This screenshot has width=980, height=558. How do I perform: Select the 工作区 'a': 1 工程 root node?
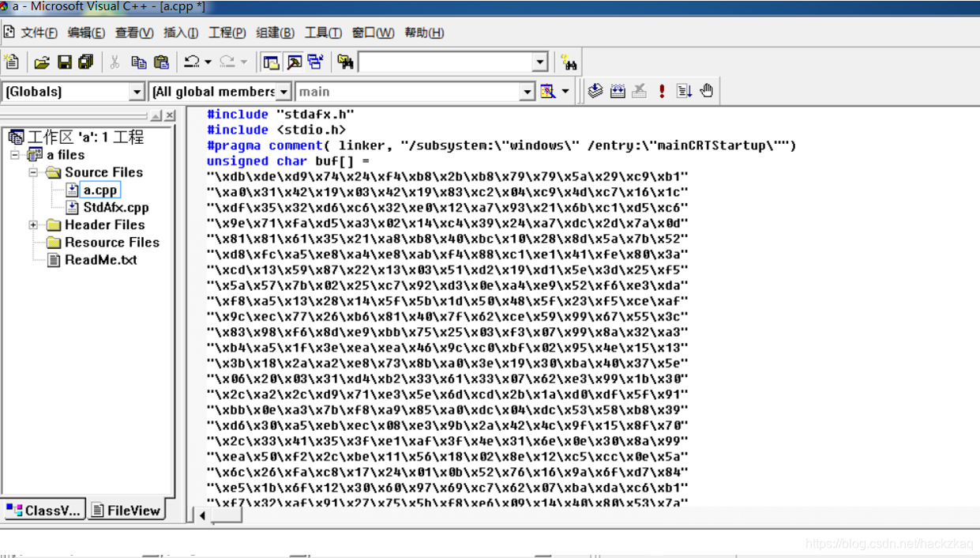pyautogui.click(x=86, y=138)
